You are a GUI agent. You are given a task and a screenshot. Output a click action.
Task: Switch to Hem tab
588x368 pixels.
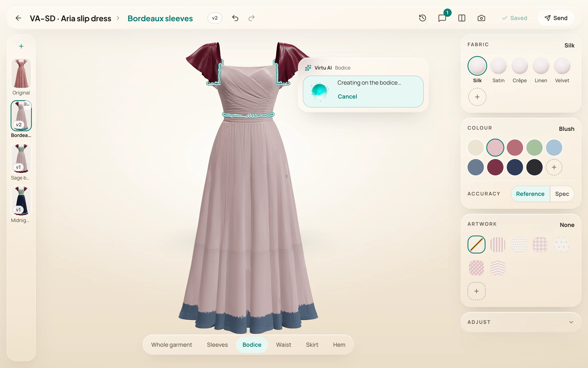click(x=339, y=345)
